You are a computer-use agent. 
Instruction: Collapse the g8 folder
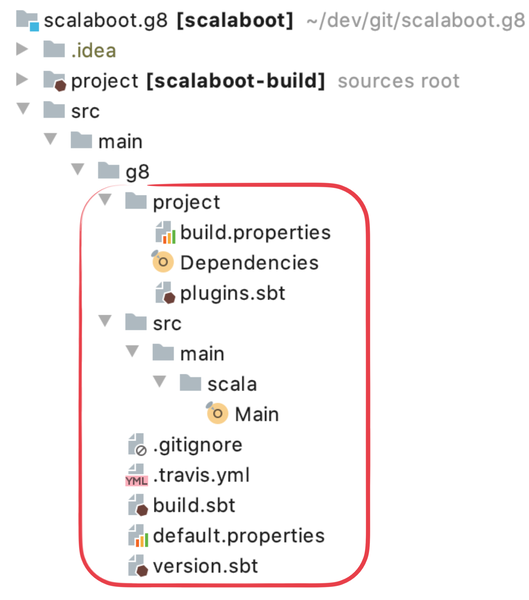pos(78,169)
